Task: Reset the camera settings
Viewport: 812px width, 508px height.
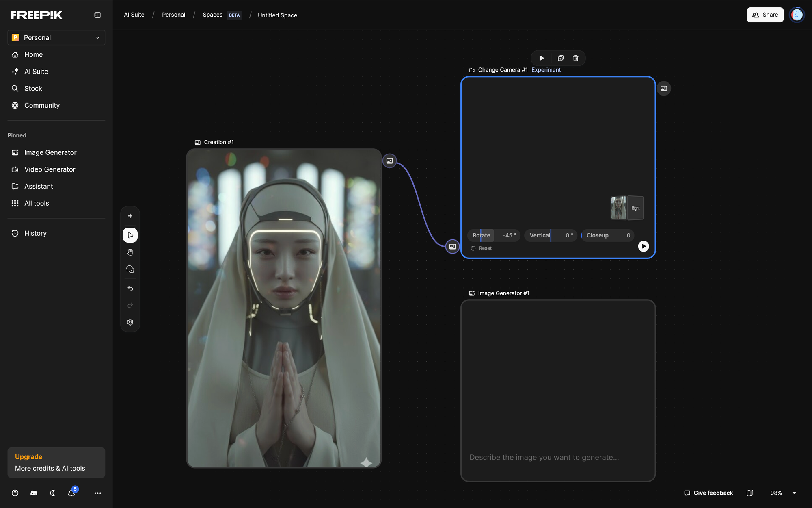Action: [x=482, y=248]
